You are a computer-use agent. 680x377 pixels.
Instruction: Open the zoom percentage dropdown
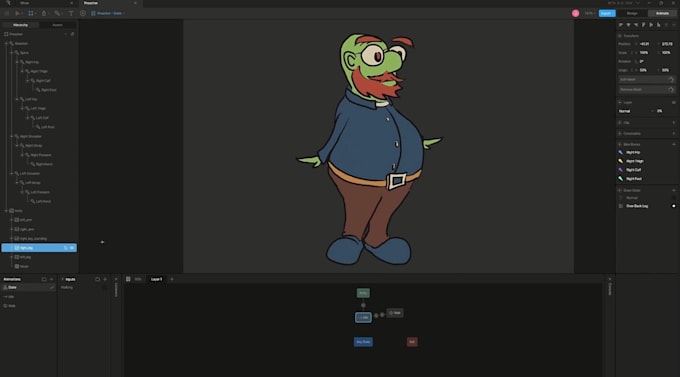[x=589, y=13]
